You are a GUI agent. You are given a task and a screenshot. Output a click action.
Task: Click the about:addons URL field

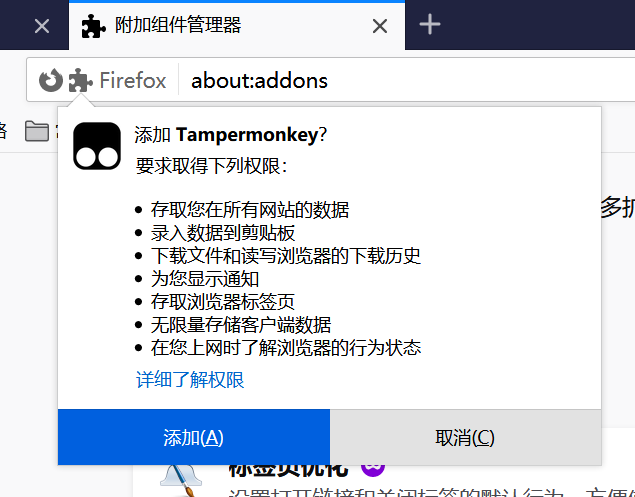point(259,81)
